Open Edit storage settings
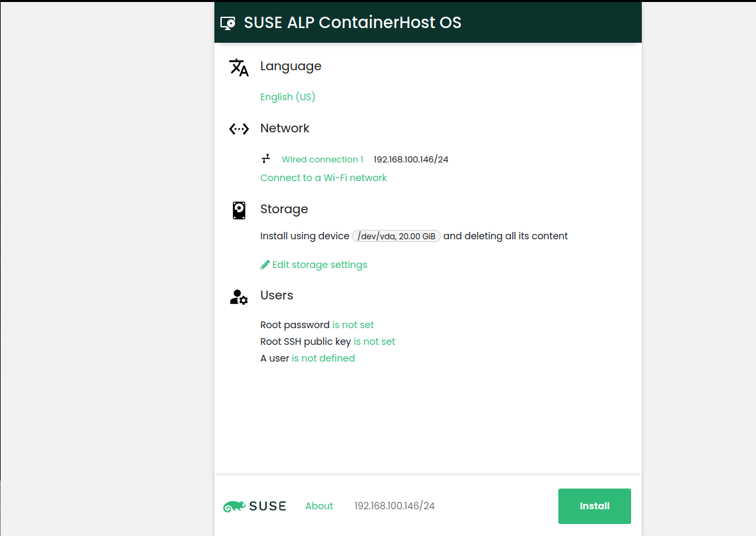The height and width of the screenshot is (536, 756). click(319, 265)
